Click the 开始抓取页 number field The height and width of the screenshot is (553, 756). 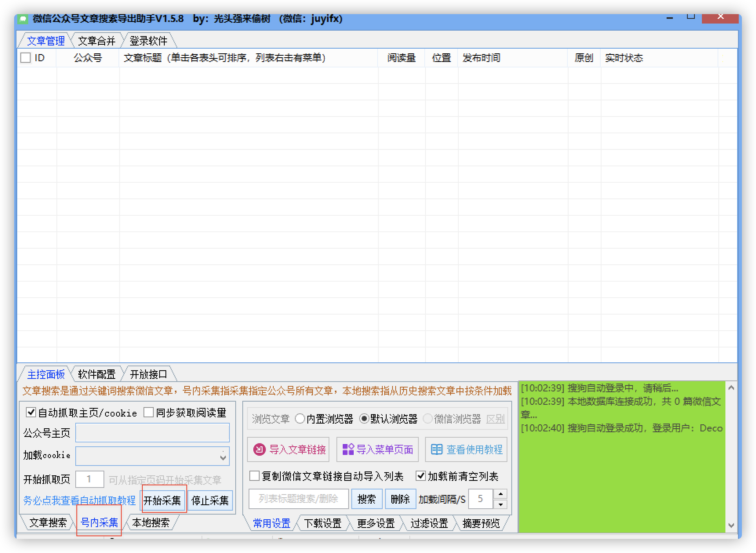click(x=89, y=479)
